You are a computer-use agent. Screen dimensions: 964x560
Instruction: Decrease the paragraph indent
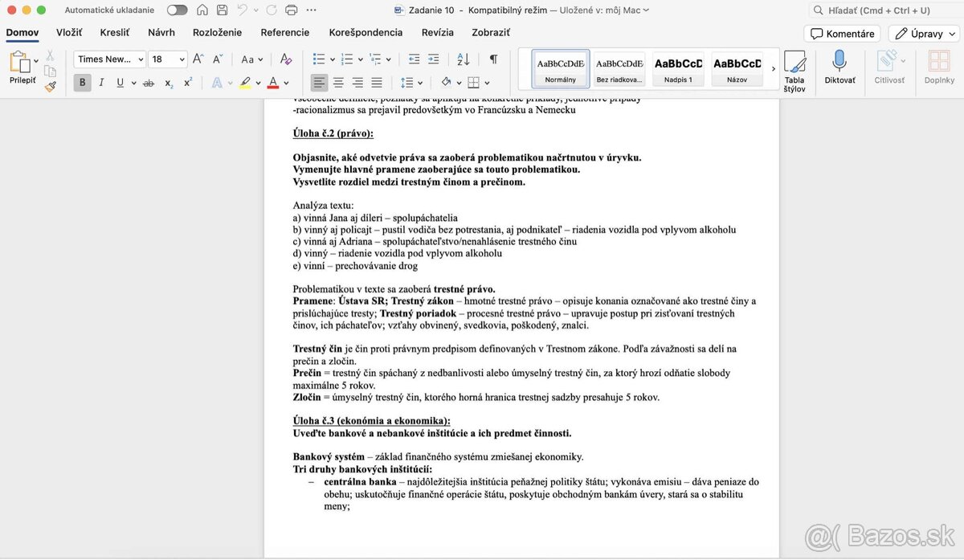coord(413,58)
